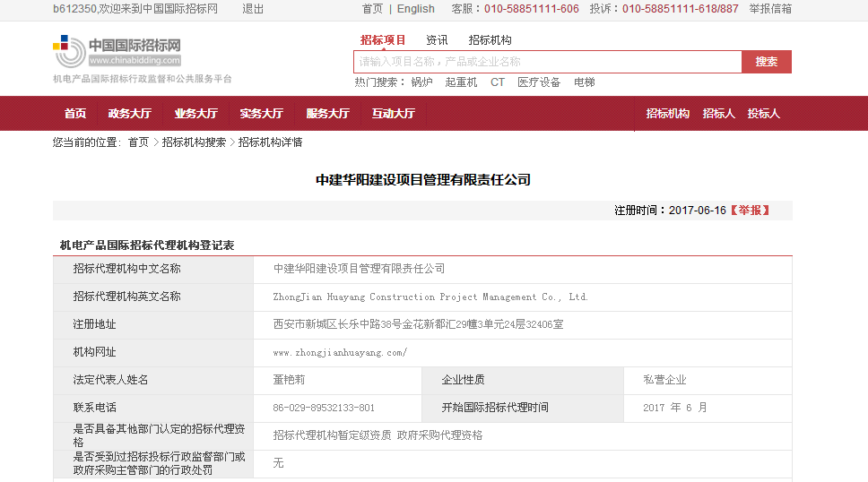Click the red 搜索 search button
Image resolution: width=868 pixels, height=482 pixels.
pyautogui.click(x=766, y=62)
